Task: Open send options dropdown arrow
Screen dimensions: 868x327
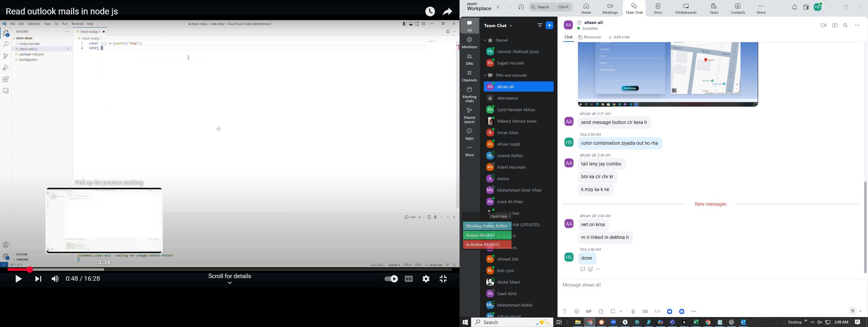Action: click(861, 311)
